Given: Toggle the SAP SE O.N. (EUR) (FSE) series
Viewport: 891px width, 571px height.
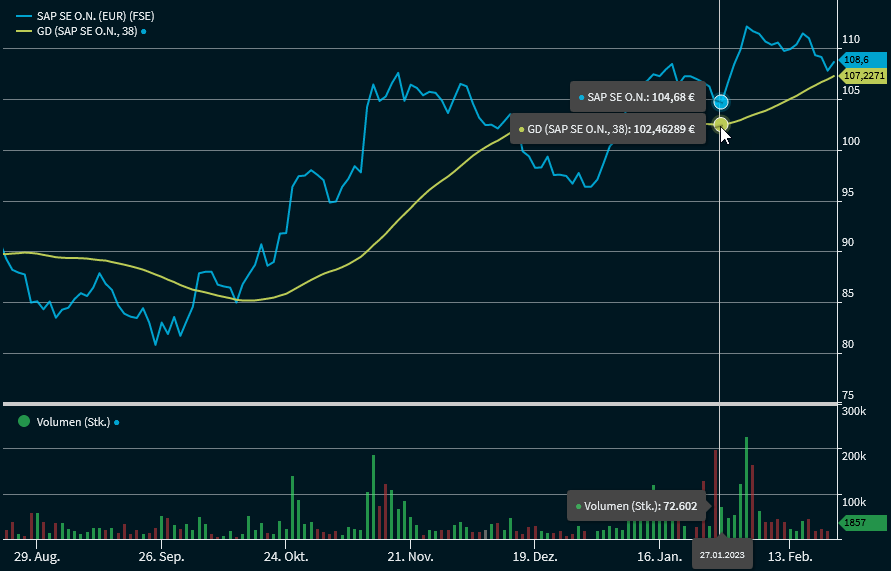Looking at the screenshot, I should (95, 17).
